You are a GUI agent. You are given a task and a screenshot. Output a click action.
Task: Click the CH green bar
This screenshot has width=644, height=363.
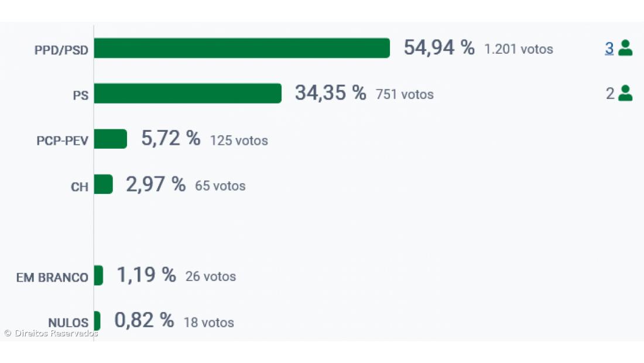(103, 184)
